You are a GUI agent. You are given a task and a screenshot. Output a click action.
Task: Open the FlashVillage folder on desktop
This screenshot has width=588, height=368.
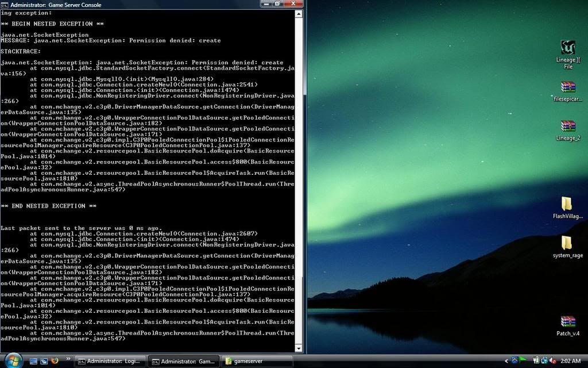[567, 205]
